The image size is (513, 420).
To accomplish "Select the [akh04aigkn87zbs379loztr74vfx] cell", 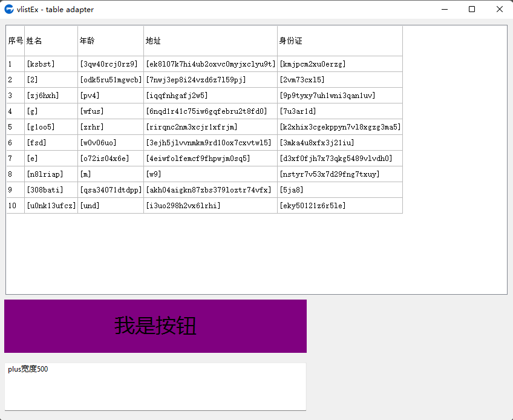I will (x=211, y=189).
